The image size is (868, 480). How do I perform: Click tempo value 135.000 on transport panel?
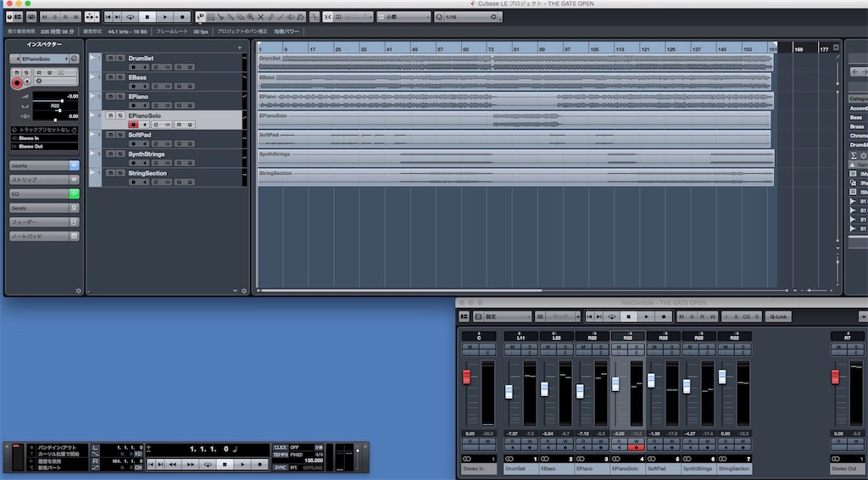[314, 460]
